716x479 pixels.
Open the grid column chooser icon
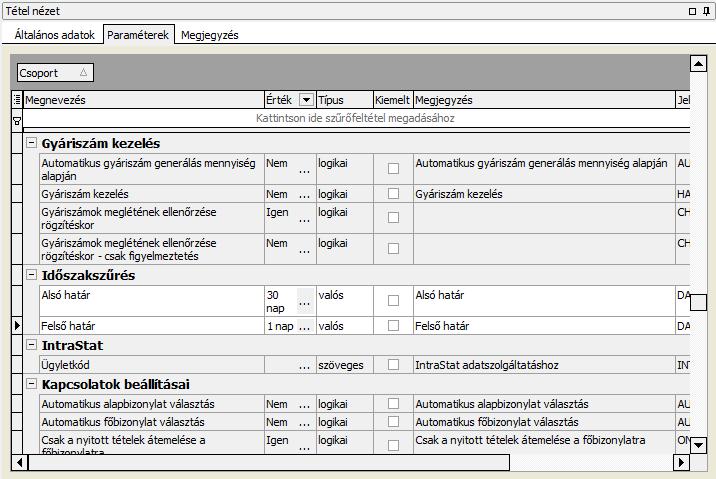17,100
